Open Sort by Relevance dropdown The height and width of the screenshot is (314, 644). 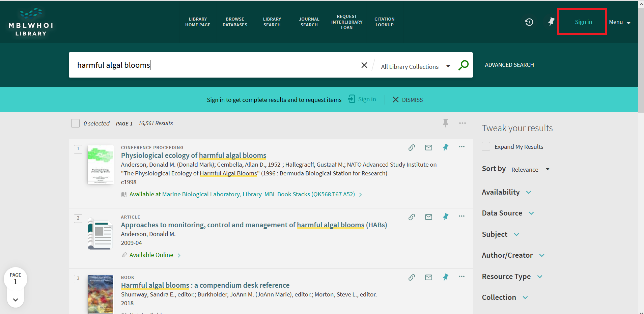pos(531,169)
